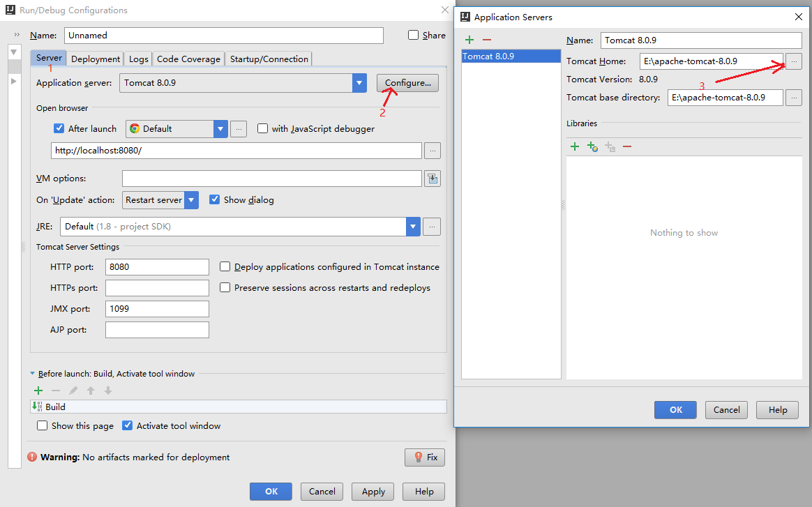812x507 pixels.
Task: Uncheck Activate tool window
Action: [128, 425]
